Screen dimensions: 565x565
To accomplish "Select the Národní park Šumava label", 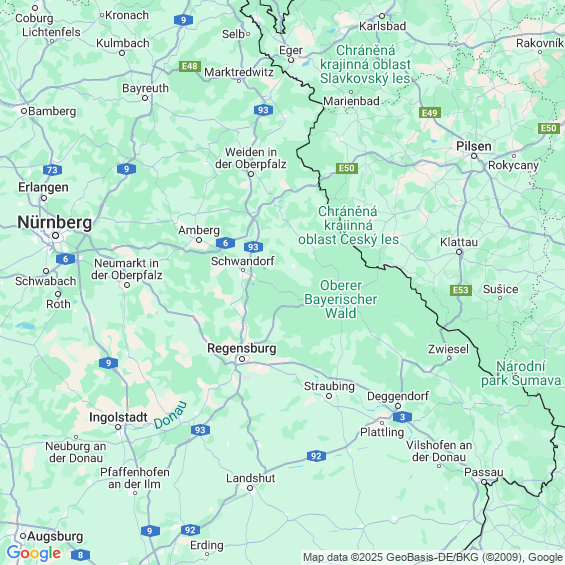I will click(521, 373).
